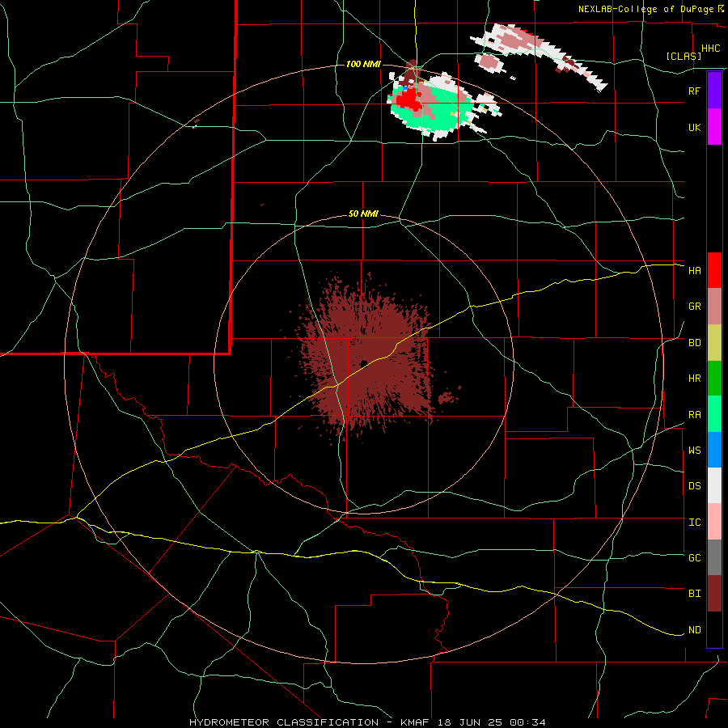Click the 100 NMI range ring label

tap(363, 64)
